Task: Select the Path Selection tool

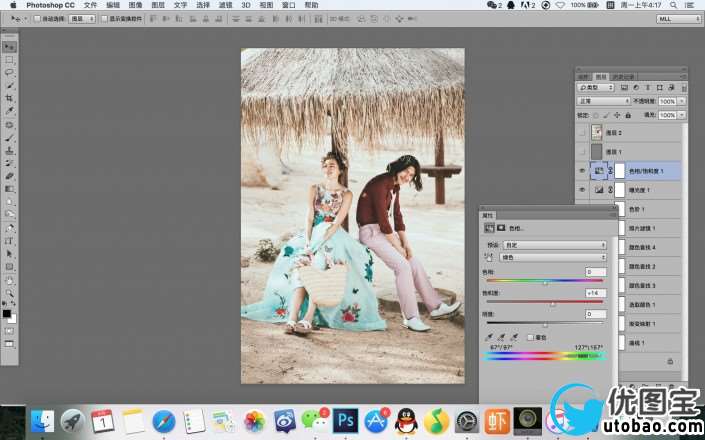Action: (9, 254)
